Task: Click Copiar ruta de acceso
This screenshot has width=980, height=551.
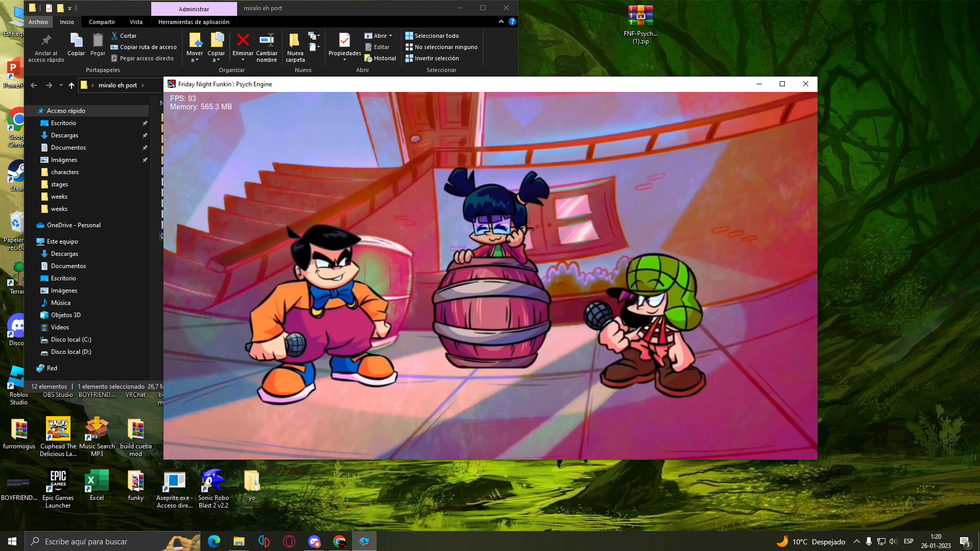Action: pyautogui.click(x=144, y=47)
